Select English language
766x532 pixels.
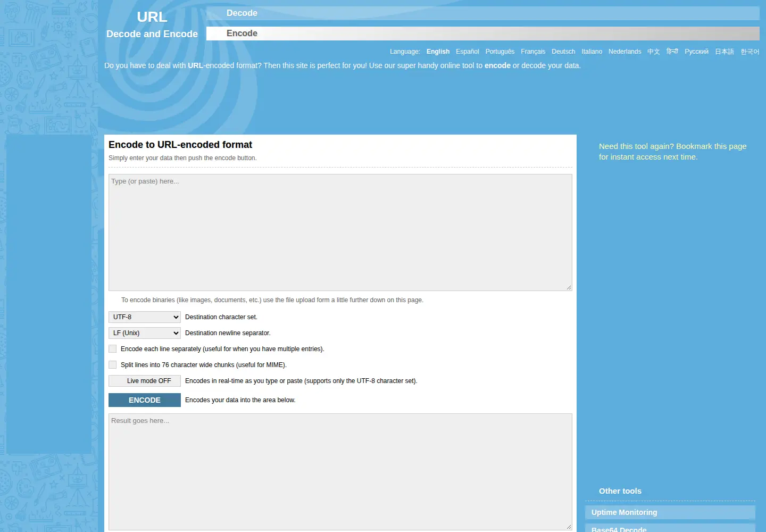pos(438,52)
